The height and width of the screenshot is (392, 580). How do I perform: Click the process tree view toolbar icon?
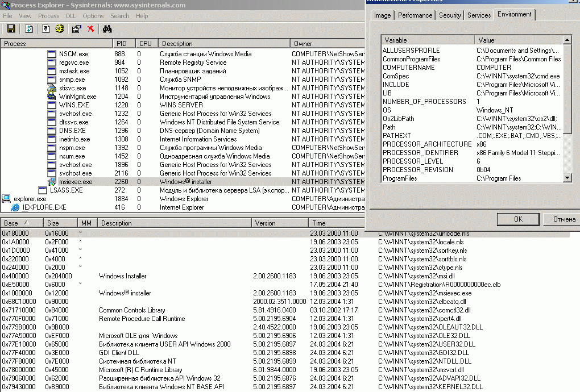click(x=46, y=29)
